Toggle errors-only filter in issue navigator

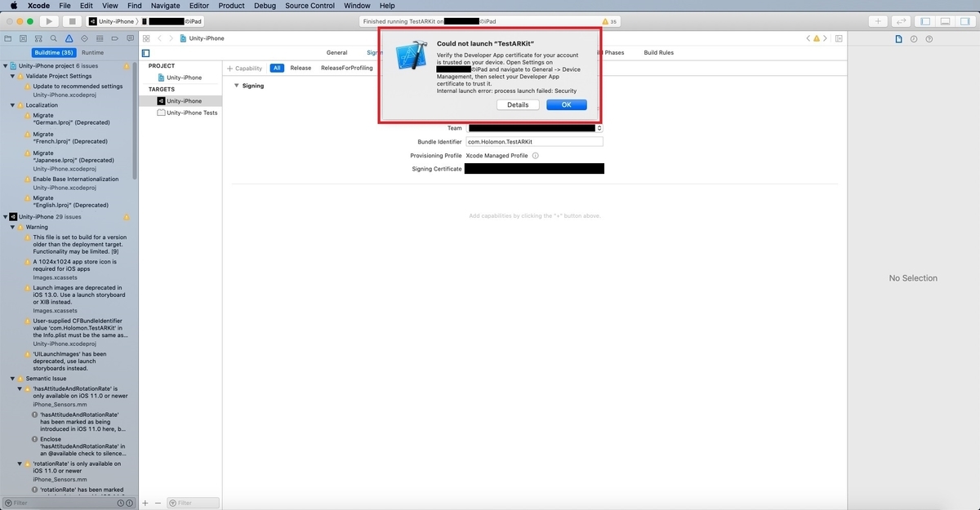coord(131,503)
